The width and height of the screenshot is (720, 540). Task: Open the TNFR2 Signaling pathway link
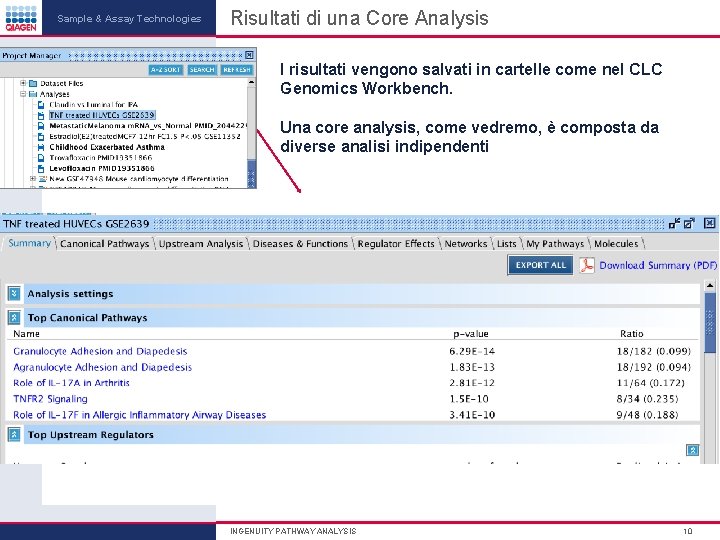pyautogui.click(x=50, y=399)
